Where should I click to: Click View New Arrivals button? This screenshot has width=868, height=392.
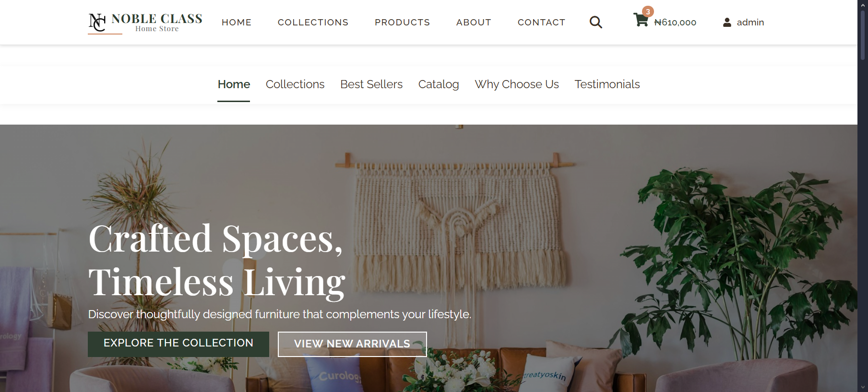coord(352,344)
